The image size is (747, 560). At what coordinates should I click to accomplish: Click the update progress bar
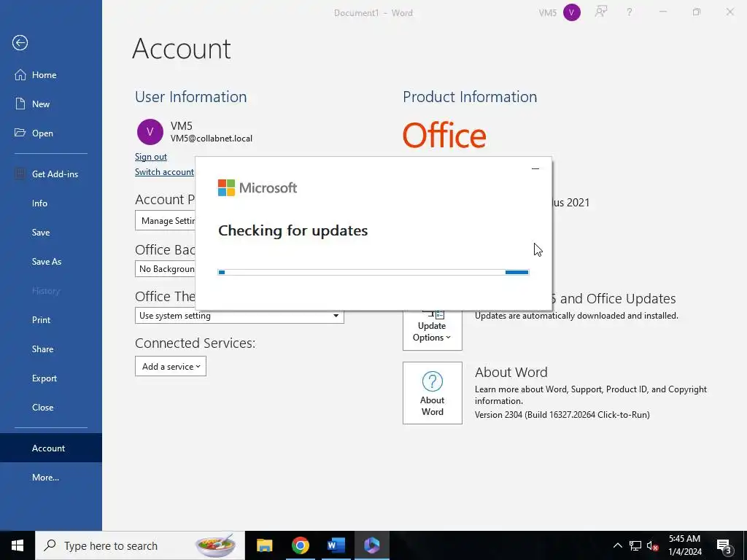373,273
